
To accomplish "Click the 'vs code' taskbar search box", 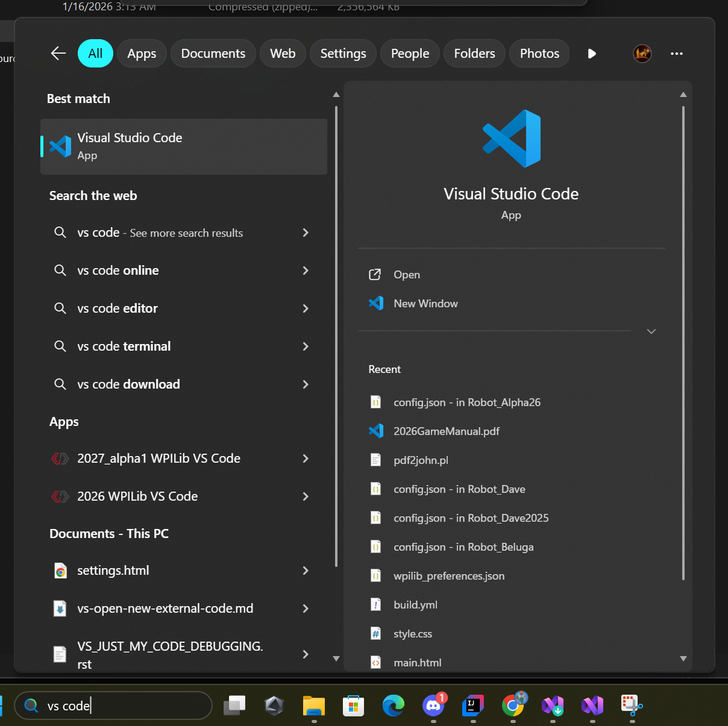I will (x=115, y=706).
